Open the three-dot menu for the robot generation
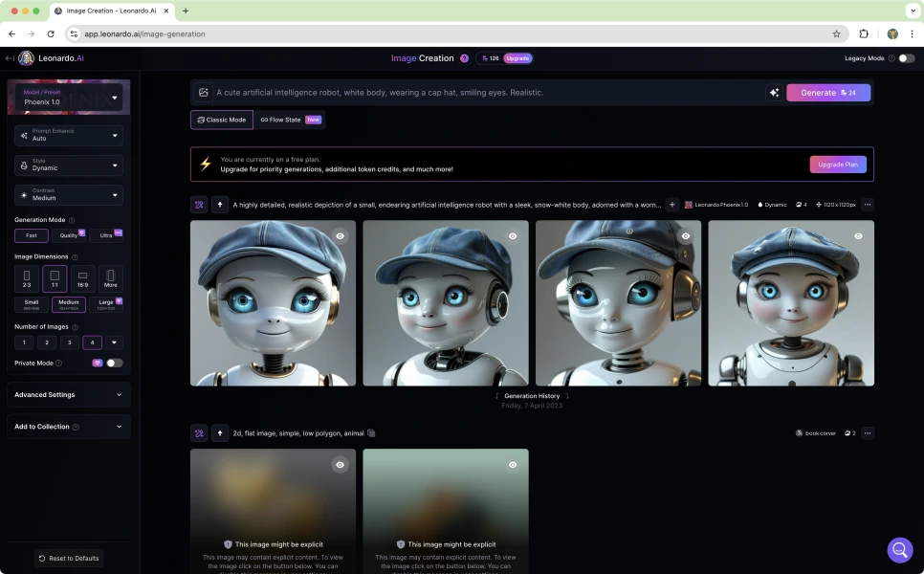 (868, 205)
